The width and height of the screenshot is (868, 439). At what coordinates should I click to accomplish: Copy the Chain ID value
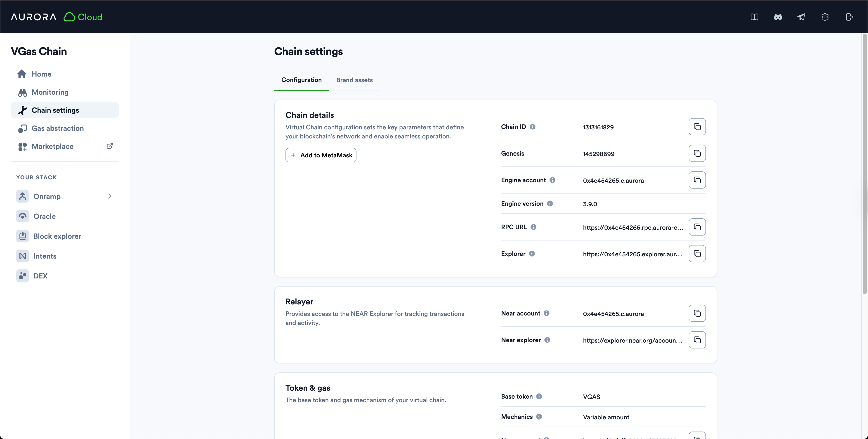[x=697, y=127]
